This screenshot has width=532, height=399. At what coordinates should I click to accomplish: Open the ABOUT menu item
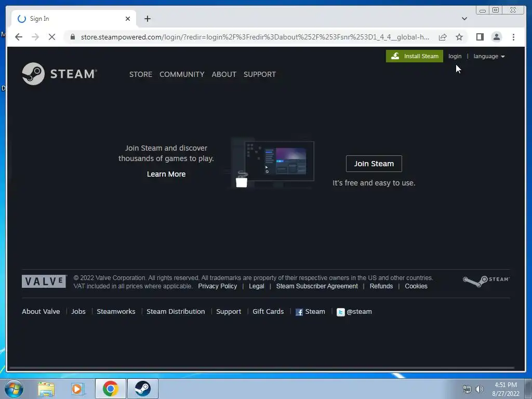tap(224, 74)
